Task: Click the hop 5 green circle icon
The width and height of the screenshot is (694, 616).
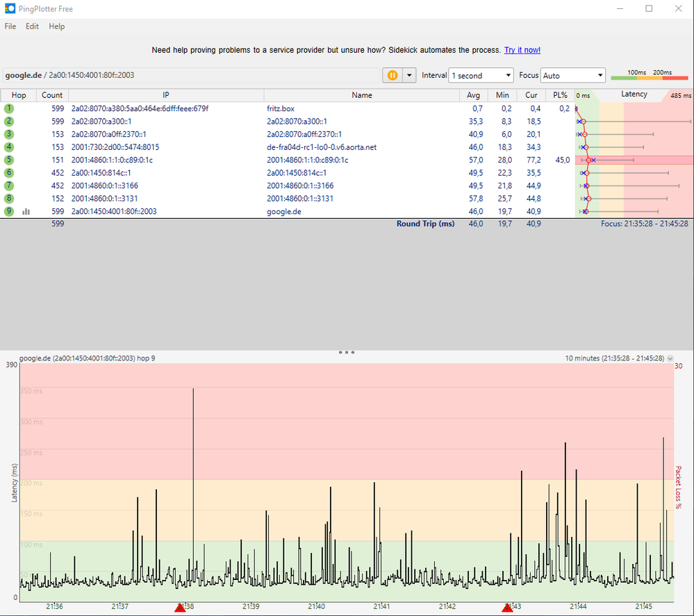Action: pos(9,160)
